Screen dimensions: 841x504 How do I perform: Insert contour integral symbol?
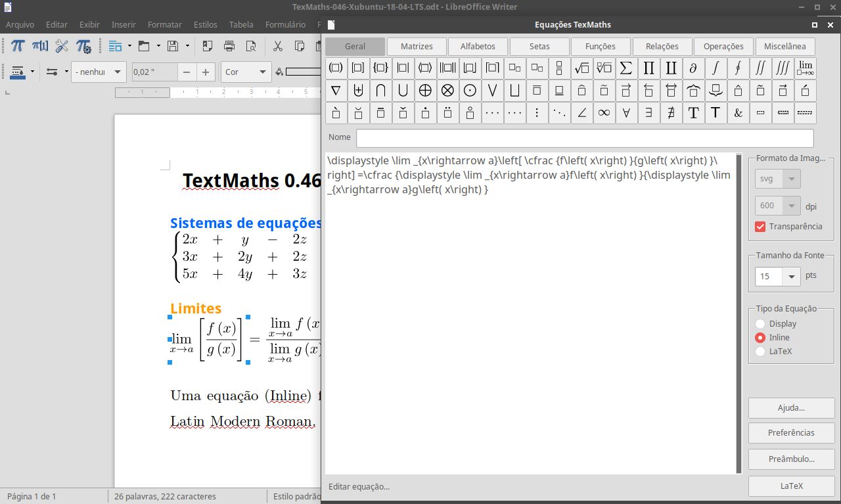(738, 68)
